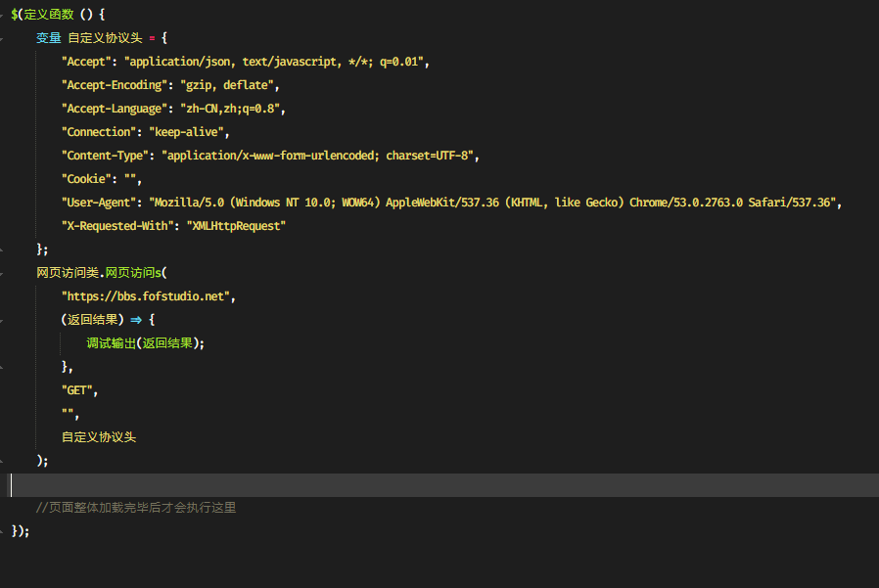Click the "Content-Type" header key
Image resolution: width=879 pixels, height=588 pixels.
(105, 156)
